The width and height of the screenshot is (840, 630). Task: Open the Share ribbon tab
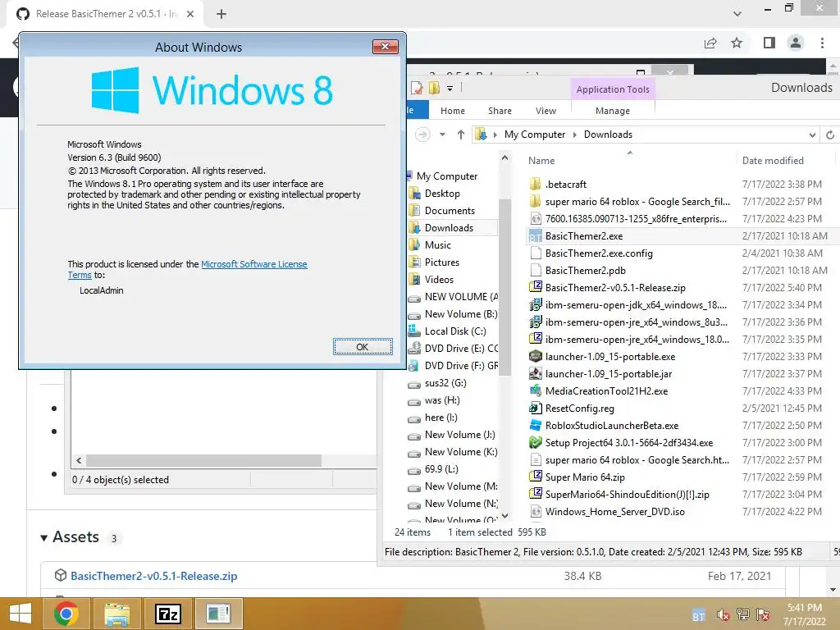500,111
